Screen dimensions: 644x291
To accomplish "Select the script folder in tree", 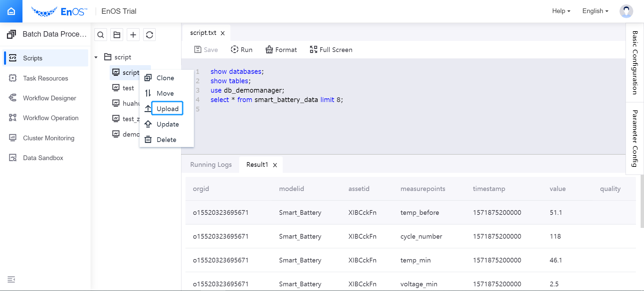I will click(123, 57).
